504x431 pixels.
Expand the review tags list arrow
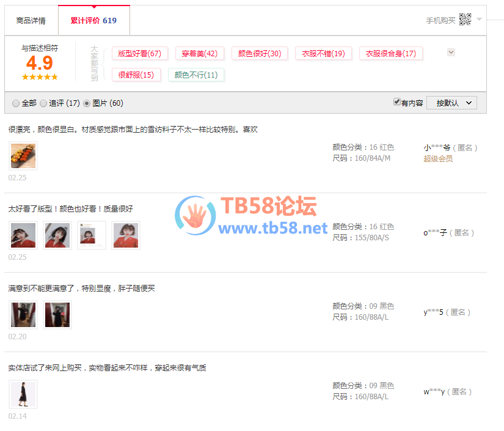pyautogui.click(x=451, y=53)
